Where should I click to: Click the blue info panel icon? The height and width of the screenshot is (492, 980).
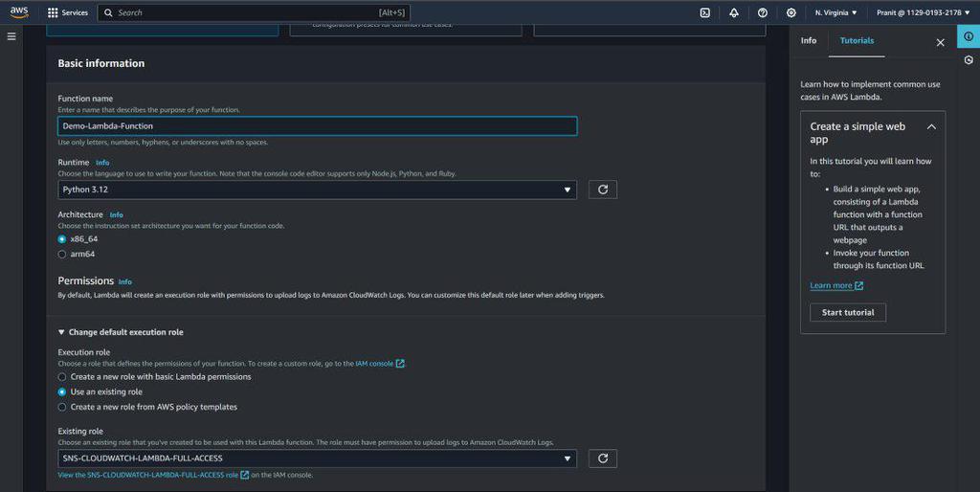click(969, 37)
